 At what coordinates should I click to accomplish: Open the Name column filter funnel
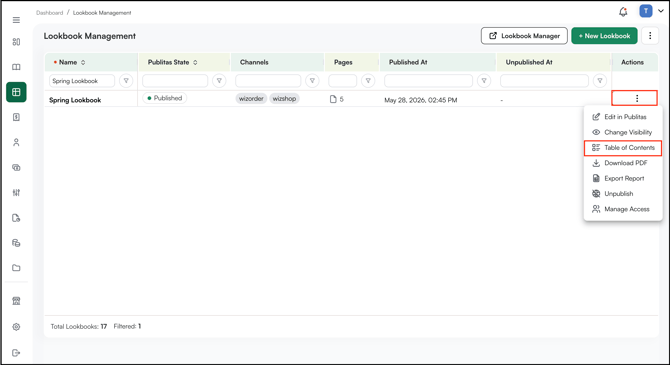pos(126,81)
